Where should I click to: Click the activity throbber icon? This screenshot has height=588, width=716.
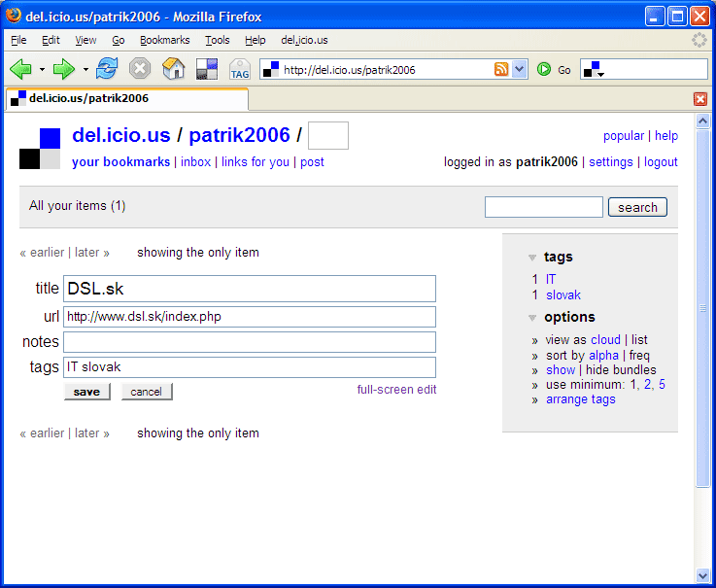click(x=699, y=40)
